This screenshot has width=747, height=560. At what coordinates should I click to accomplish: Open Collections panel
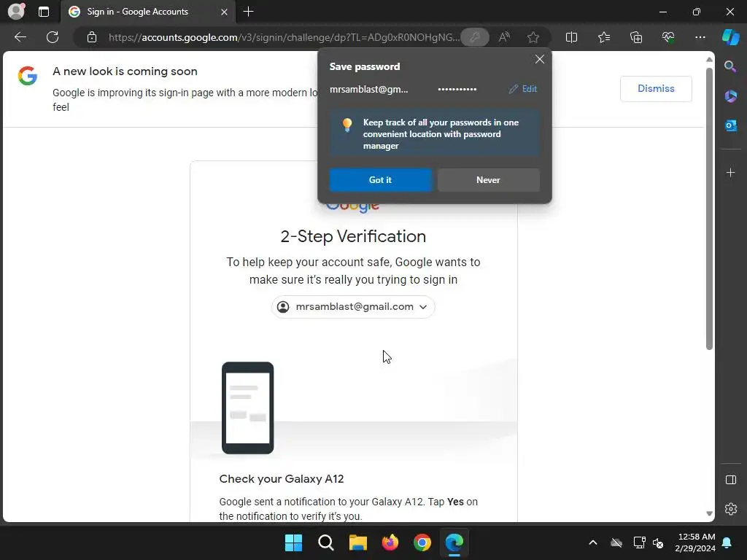coord(636,37)
